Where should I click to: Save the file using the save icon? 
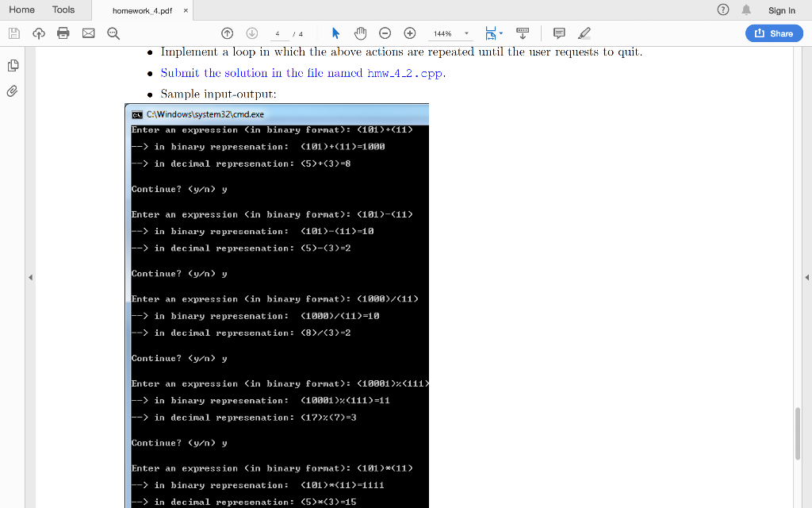click(13, 33)
